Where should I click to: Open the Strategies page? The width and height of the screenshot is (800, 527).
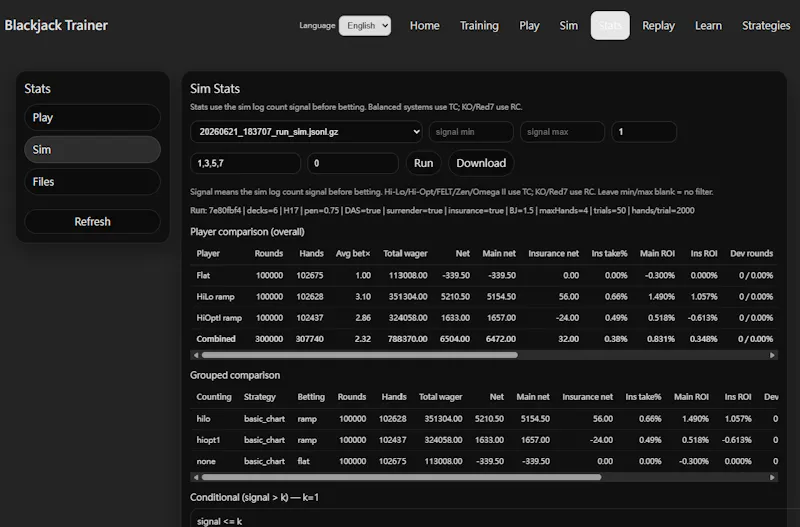pyautogui.click(x=766, y=26)
